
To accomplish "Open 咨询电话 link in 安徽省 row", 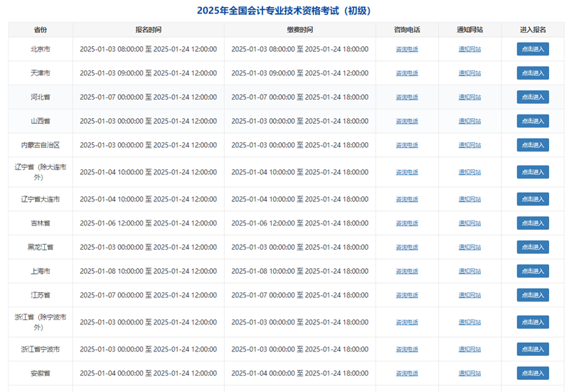I will (407, 373).
